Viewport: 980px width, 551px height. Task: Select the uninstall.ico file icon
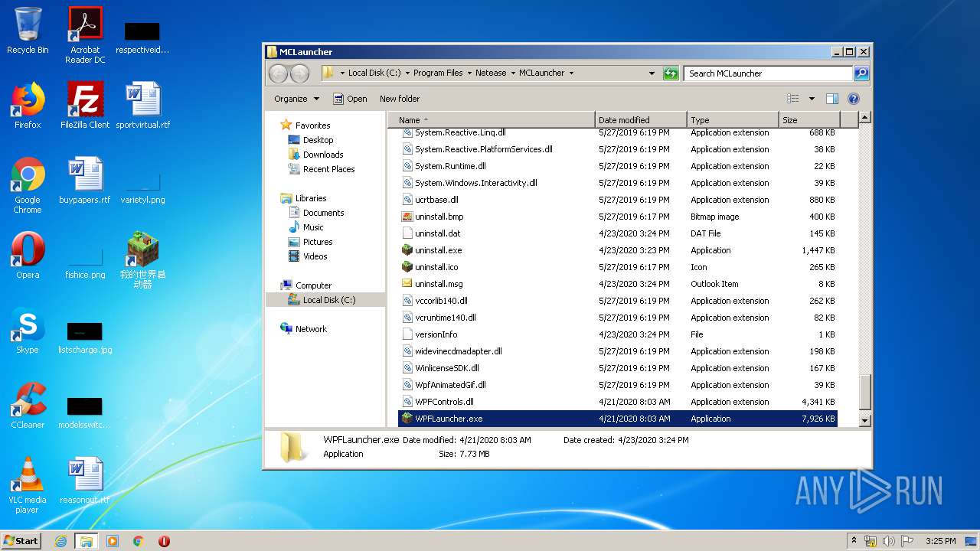point(407,267)
